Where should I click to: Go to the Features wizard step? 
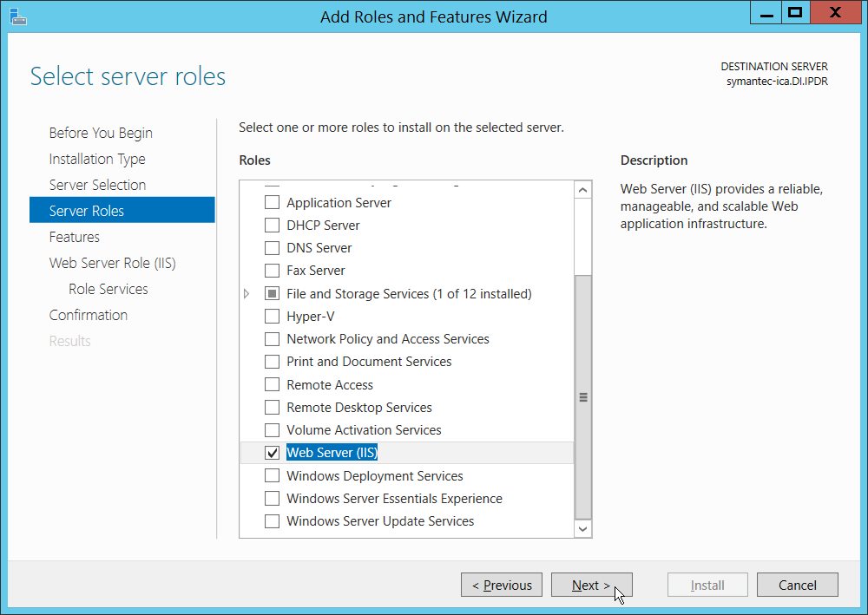(x=75, y=237)
